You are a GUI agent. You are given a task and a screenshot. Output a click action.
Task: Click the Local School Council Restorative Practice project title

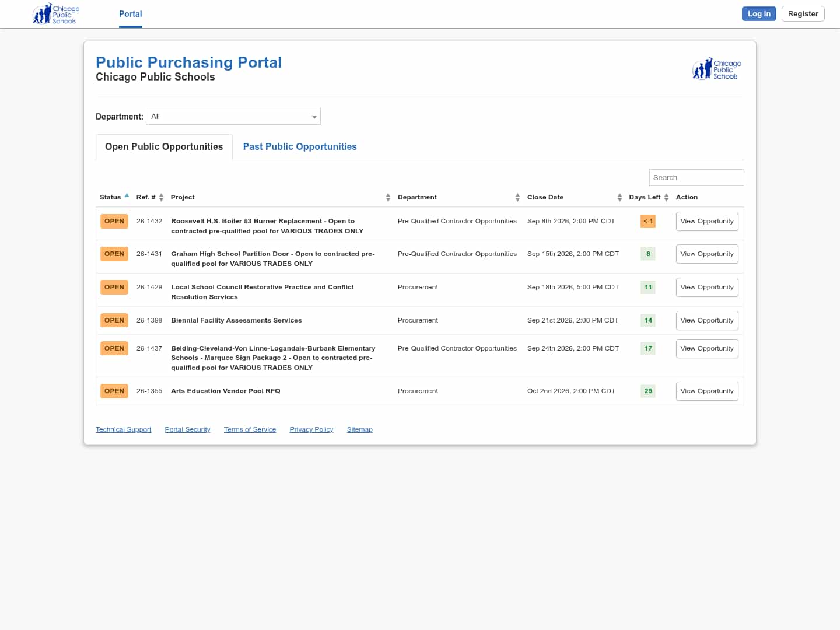pos(262,292)
